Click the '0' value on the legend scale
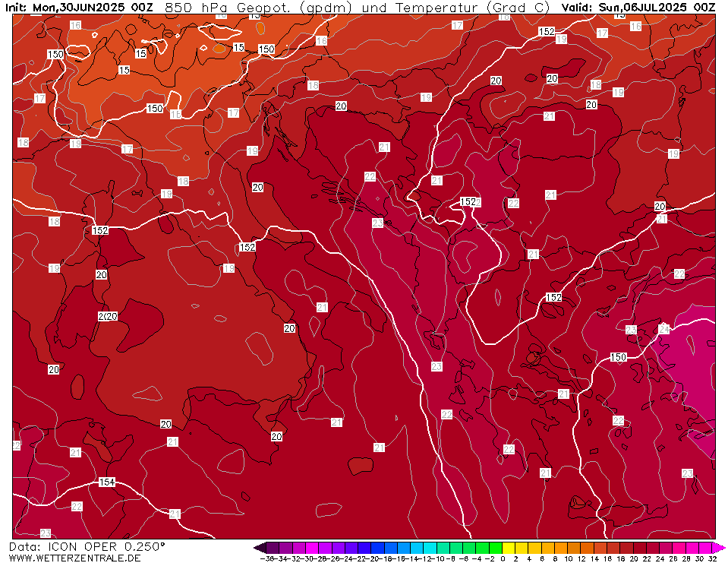 point(503,558)
